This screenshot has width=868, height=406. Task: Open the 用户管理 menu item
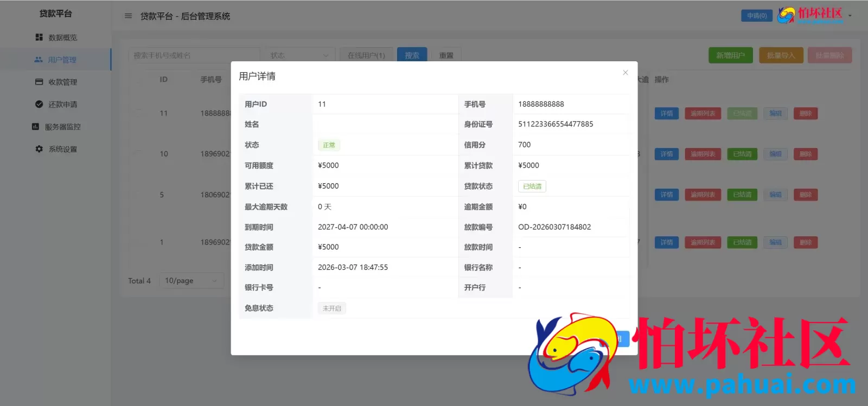coord(55,60)
